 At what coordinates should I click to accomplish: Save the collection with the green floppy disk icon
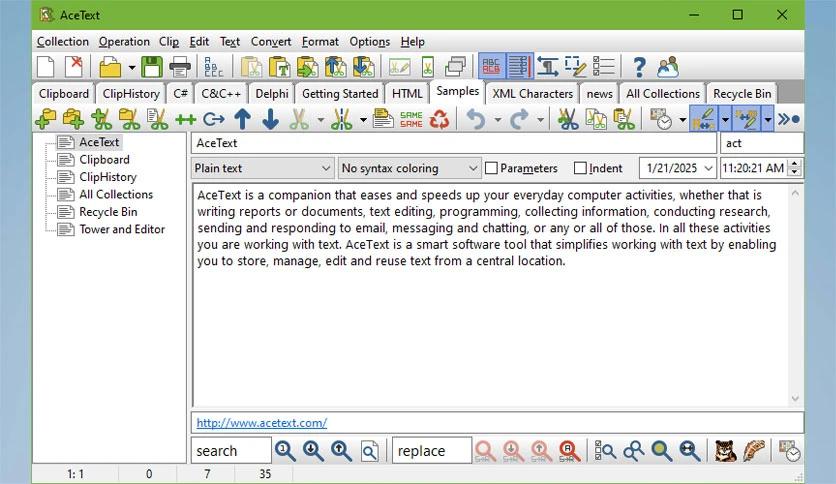151,67
